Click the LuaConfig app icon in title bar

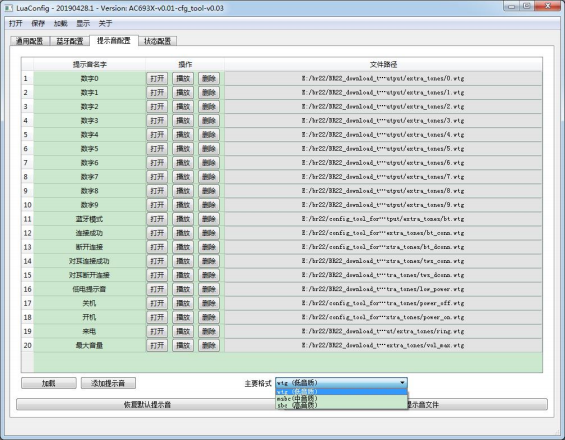click(x=9, y=8)
